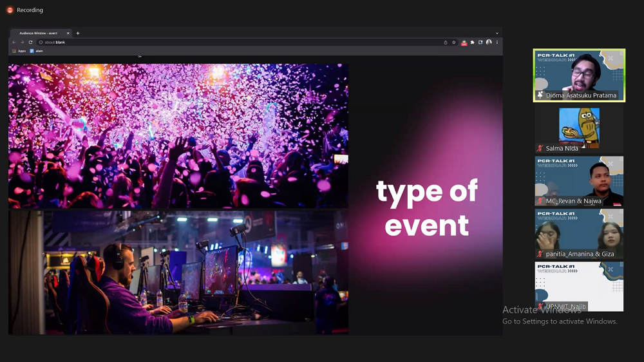Click the browser back arrow
This screenshot has width=644, height=362.
click(14, 43)
